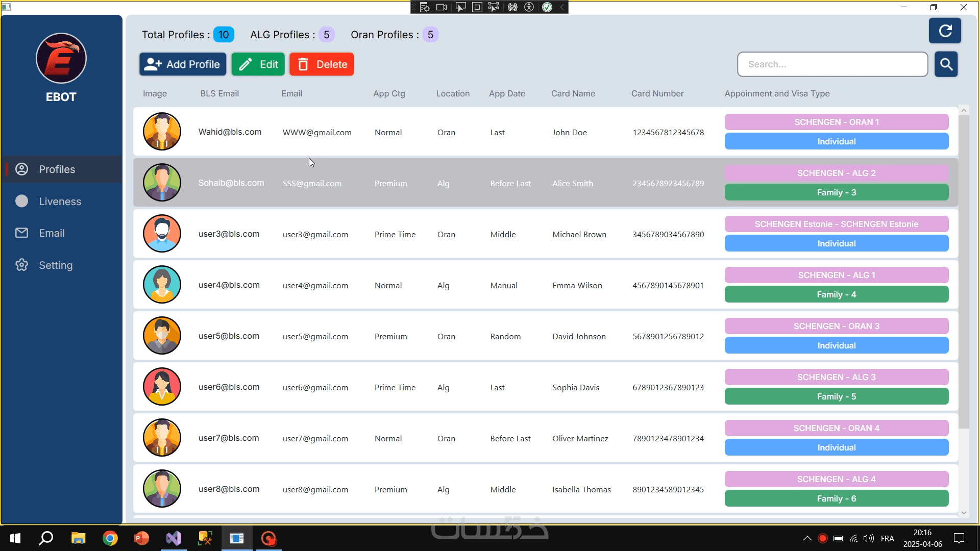Click SCHENGEN - ORAN 3 tag
The height and width of the screenshot is (551, 980).
836,326
